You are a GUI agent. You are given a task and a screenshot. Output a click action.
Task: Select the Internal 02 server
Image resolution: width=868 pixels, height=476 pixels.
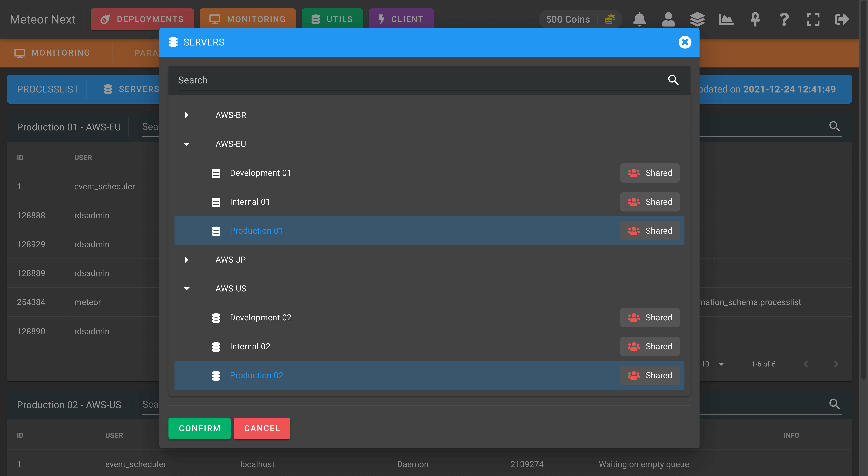[x=429, y=347]
